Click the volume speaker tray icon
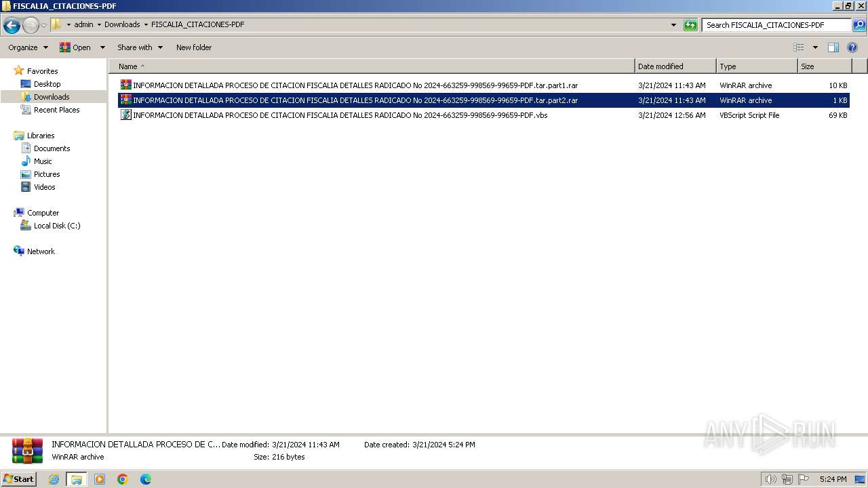Viewport: 868px width, 488px height. (770, 479)
